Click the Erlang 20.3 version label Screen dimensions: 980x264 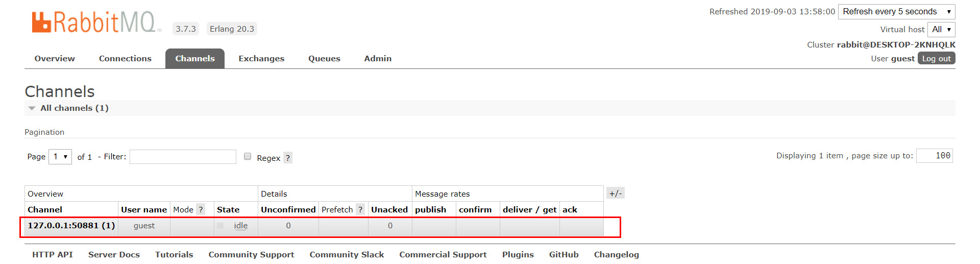coord(232,29)
